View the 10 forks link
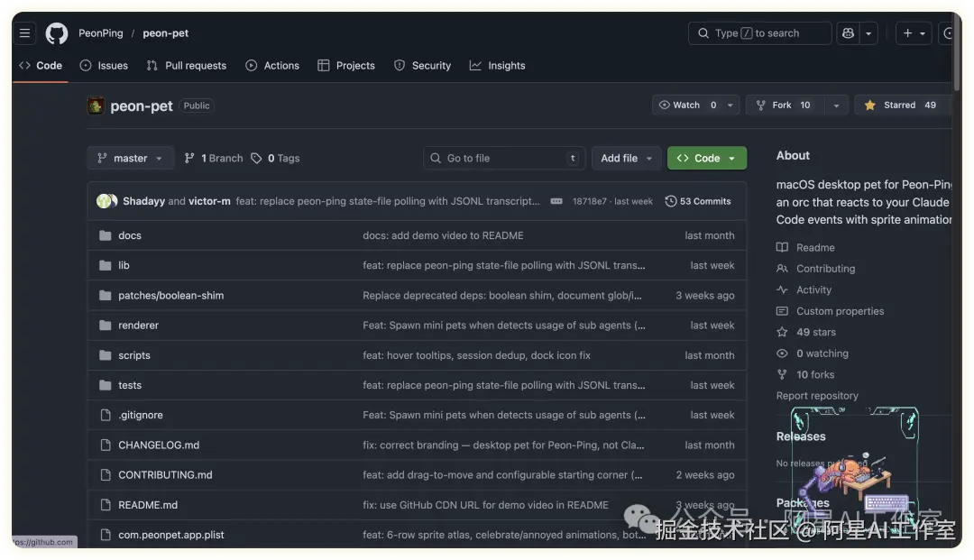The height and width of the screenshot is (560, 974). tap(805, 374)
